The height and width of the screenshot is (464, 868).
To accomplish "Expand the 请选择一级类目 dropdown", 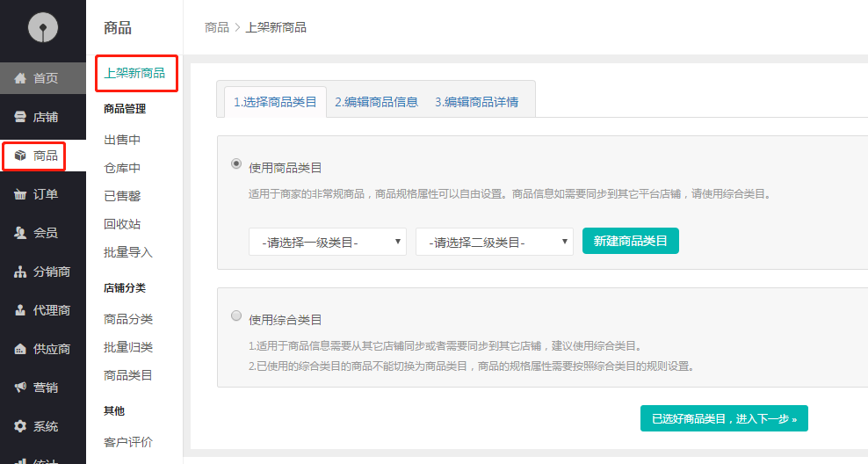I will 327,242.
